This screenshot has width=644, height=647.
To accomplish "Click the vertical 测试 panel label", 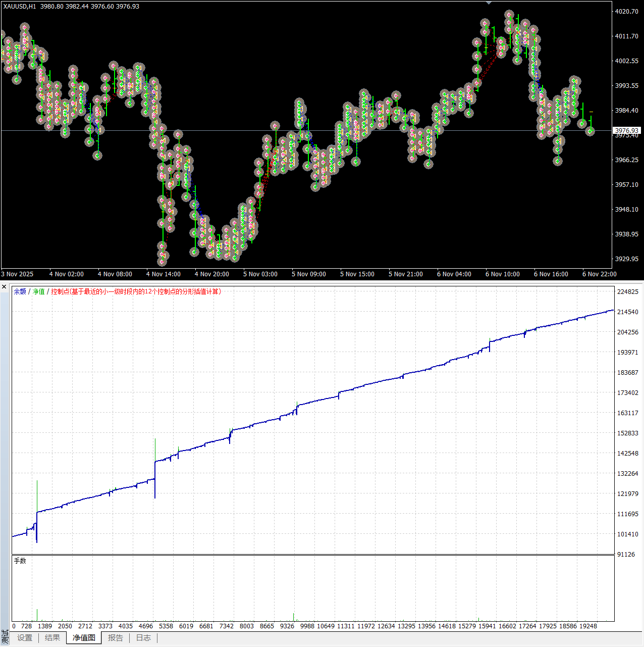I will 5,636.
